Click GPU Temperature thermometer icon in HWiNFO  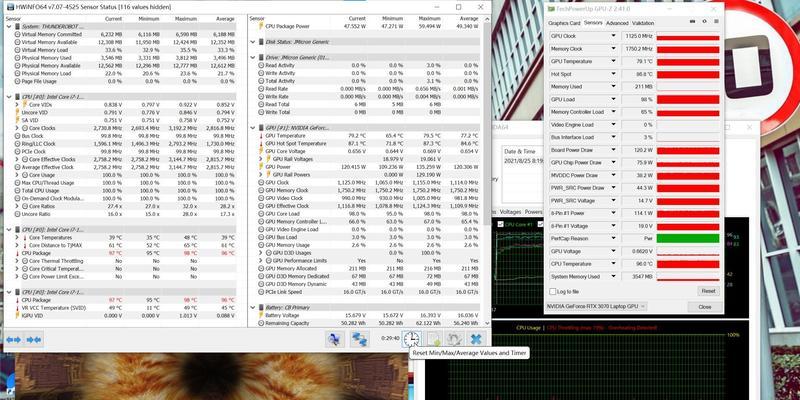click(x=261, y=136)
